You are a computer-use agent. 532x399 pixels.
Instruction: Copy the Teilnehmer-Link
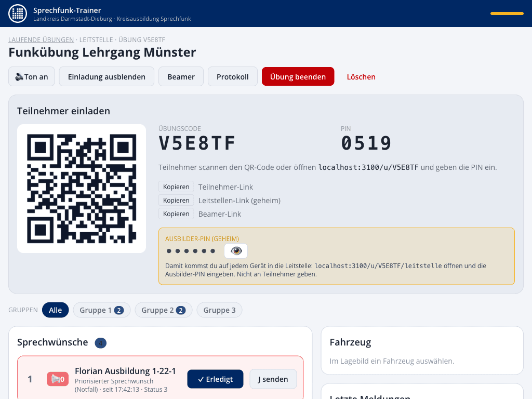point(176,187)
